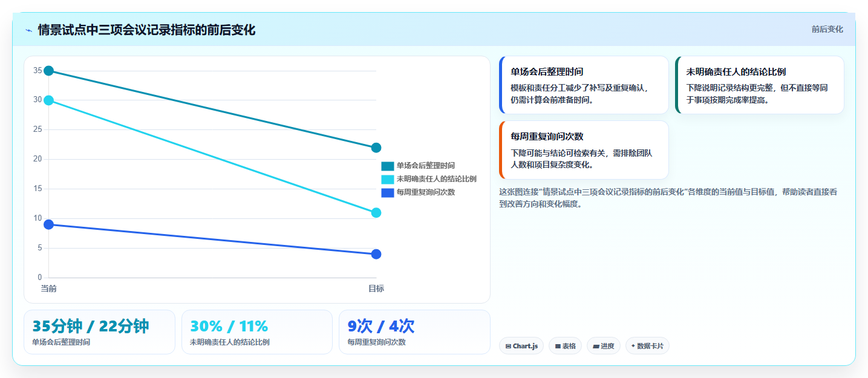Click the sparkle icon in 数据卡片 chip
The width and height of the screenshot is (868, 378).
click(x=633, y=347)
